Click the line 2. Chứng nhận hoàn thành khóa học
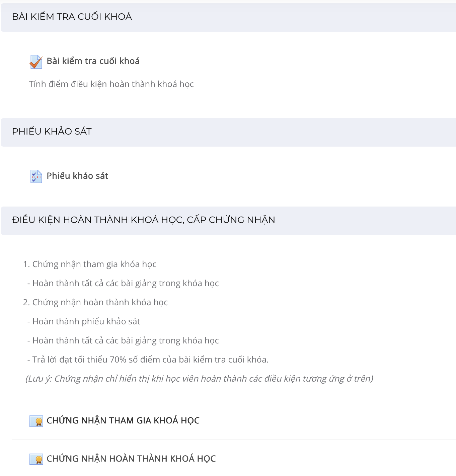The image size is (456, 476). (95, 302)
